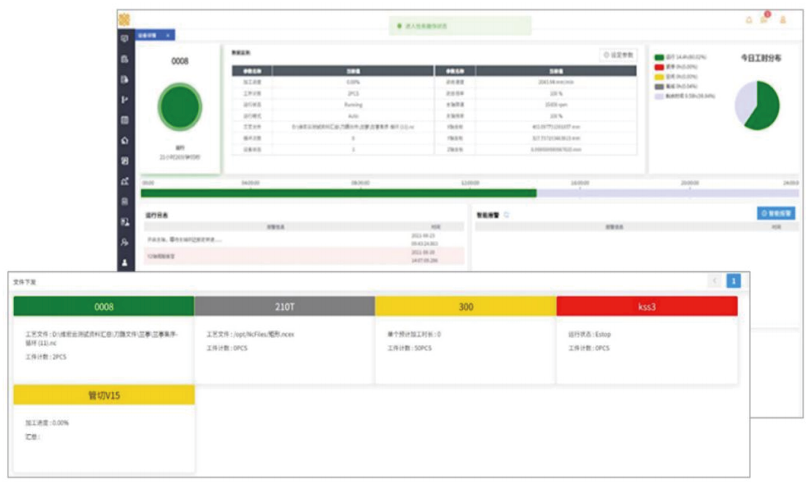The width and height of the screenshot is (809, 482).
Task: Click the orange app logo above the sidebar
Action: [124, 20]
